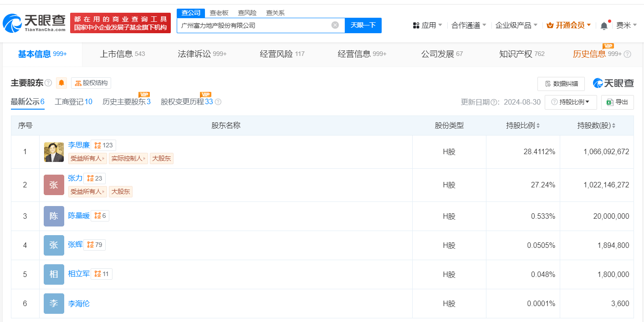Expand the 受益所有人 tag for 张力
The image size is (644, 322).
(x=87, y=191)
